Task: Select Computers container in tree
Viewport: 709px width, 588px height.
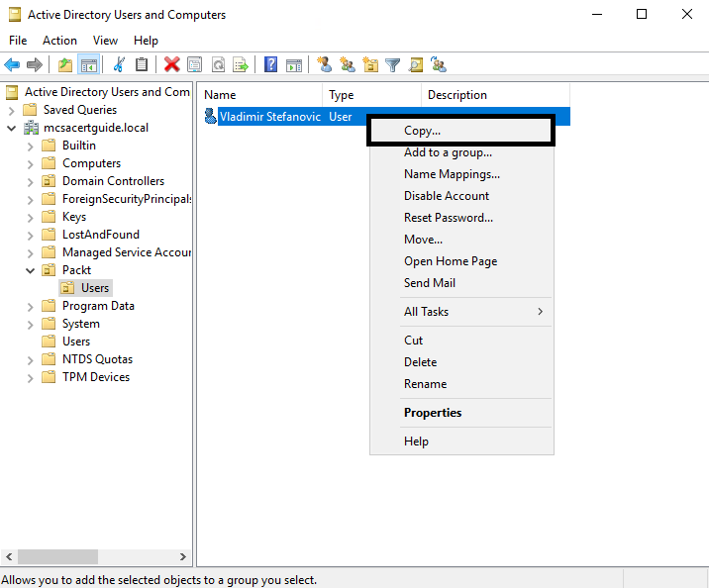Action: [91, 163]
